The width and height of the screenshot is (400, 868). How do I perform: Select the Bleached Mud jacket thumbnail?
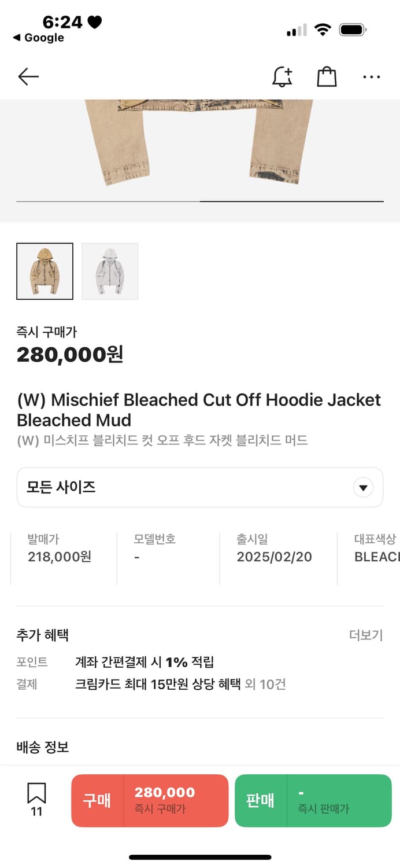(x=45, y=271)
